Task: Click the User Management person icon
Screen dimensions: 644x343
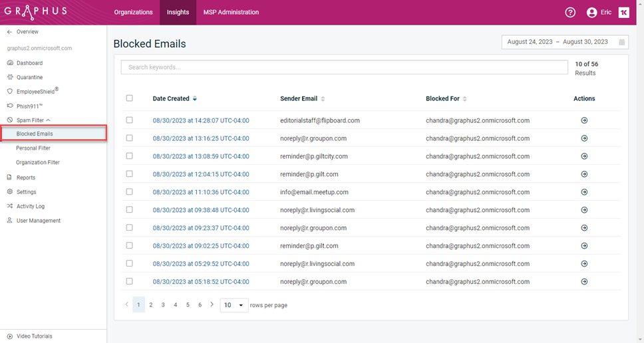Action: pyautogui.click(x=9, y=220)
